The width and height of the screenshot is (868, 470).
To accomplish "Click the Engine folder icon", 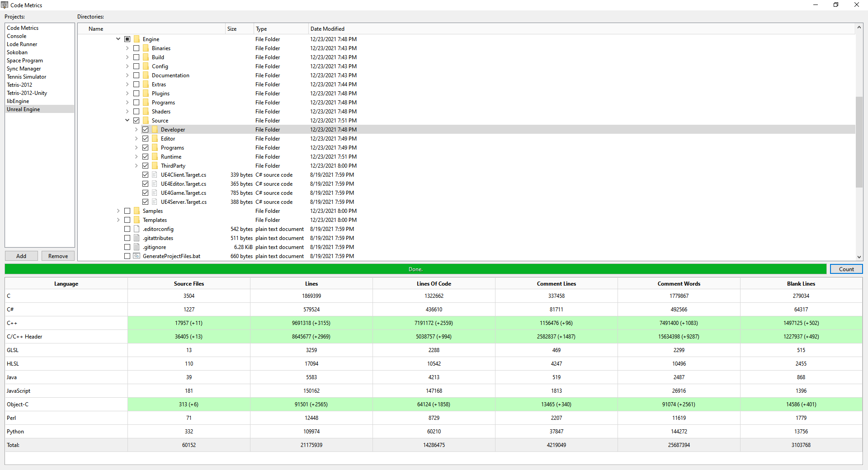I will [137, 39].
